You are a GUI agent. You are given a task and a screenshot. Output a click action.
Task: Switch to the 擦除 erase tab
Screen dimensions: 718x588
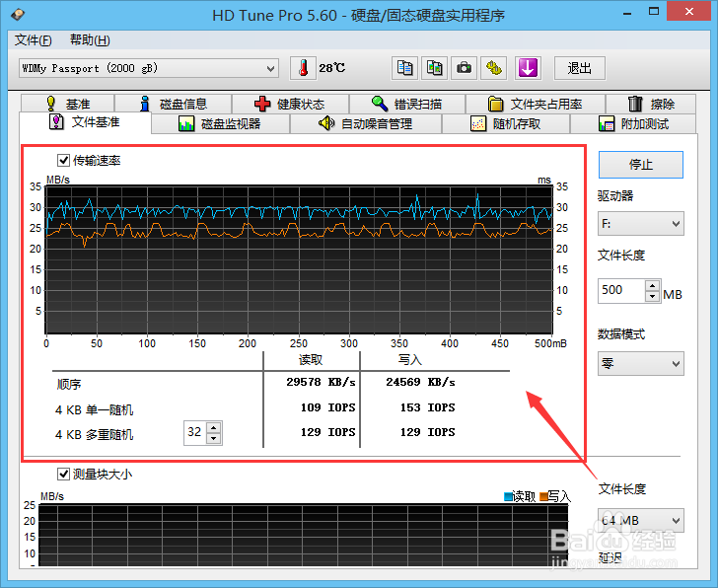[x=651, y=104]
